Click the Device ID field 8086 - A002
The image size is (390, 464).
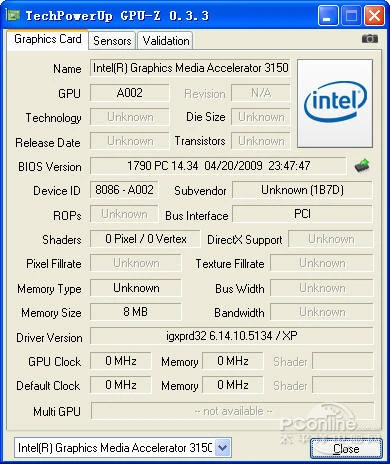(x=124, y=190)
